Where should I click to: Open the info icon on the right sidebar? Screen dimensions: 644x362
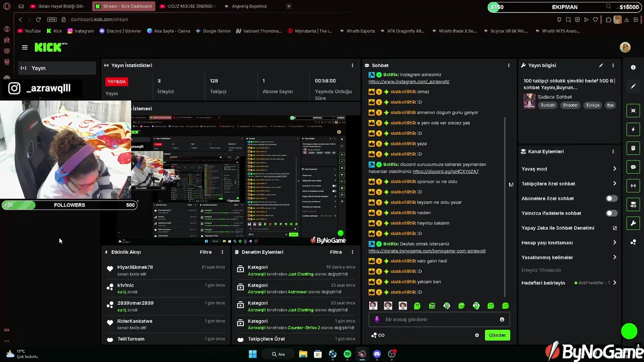coord(633,67)
